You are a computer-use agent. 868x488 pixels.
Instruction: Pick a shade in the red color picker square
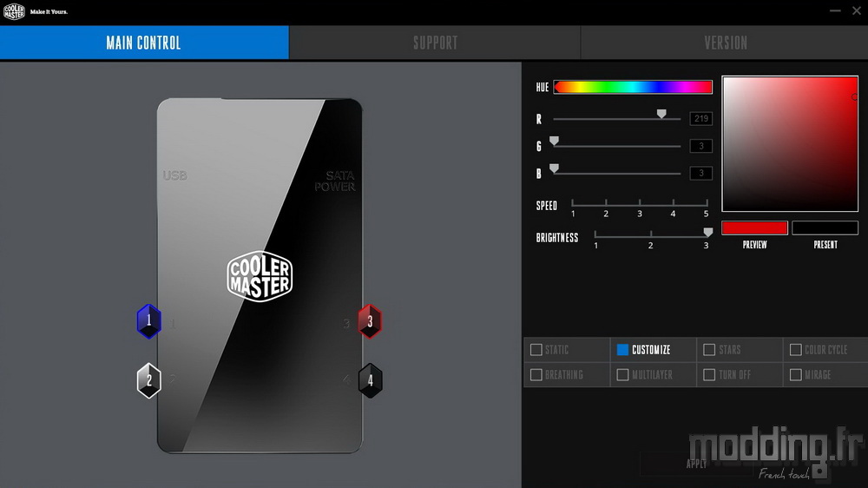[x=790, y=143]
